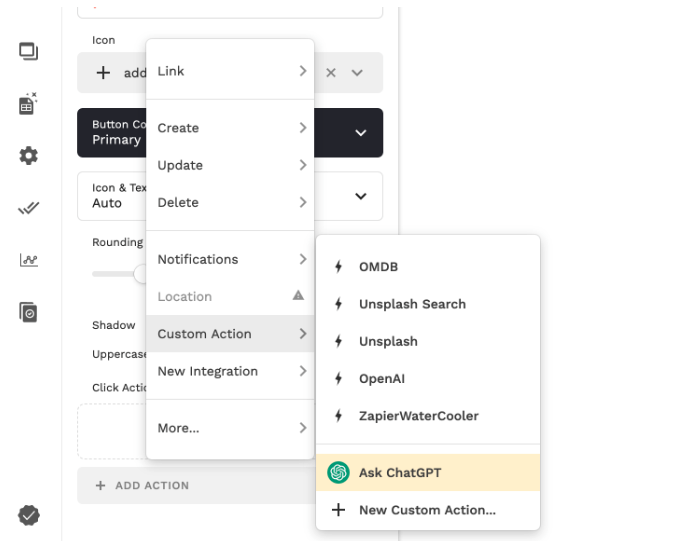
Task: Expand the Link submenu
Action: [230, 71]
